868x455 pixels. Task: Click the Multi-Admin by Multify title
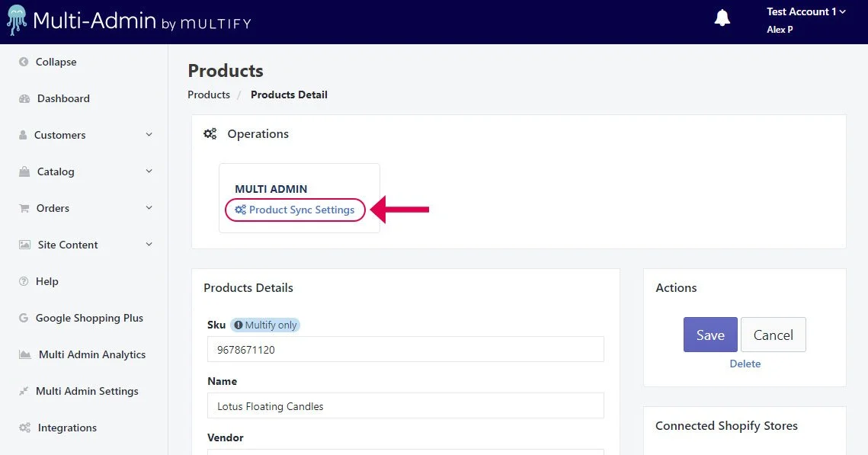(x=143, y=21)
